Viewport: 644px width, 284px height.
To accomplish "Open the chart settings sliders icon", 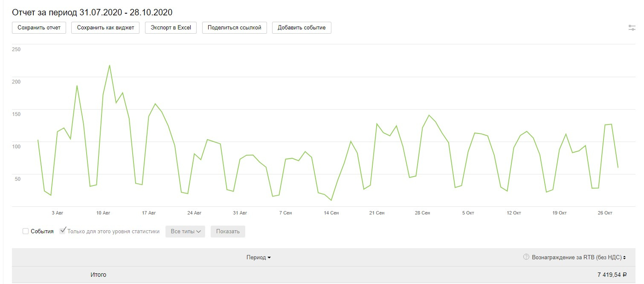I will 632,28.
